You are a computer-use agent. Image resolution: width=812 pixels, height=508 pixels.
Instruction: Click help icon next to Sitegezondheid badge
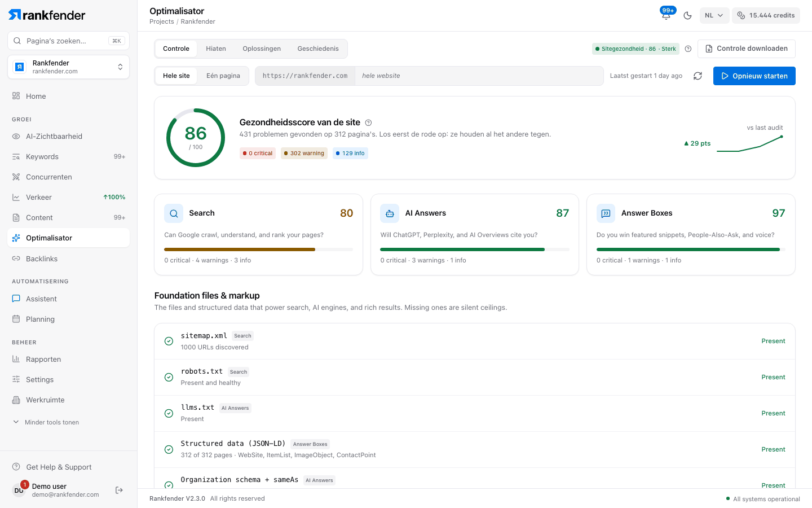(x=688, y=49)
